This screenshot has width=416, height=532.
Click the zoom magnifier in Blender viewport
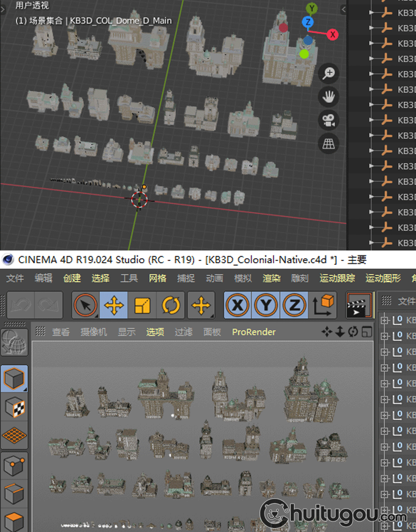tap(329, 73)
